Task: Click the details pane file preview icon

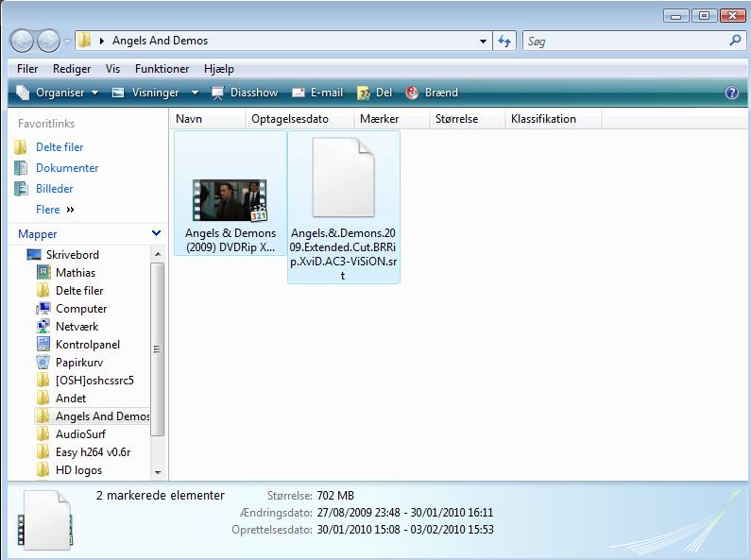Action: coord(45,520)
